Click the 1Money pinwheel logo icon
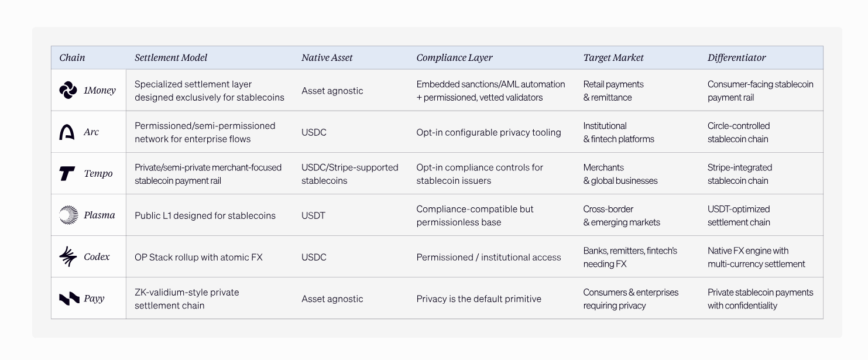 [68, 90]
